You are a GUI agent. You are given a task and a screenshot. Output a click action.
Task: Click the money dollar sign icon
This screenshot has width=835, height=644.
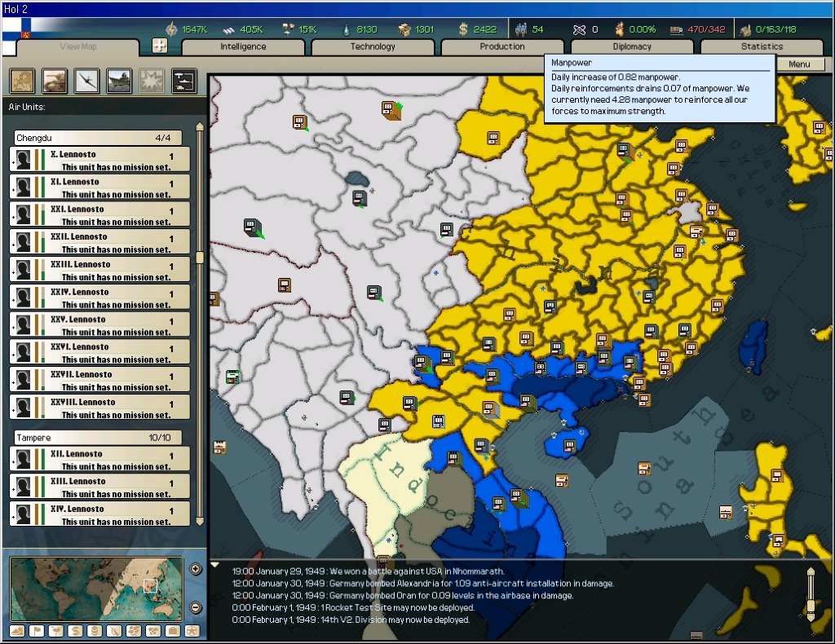[463, 29]
